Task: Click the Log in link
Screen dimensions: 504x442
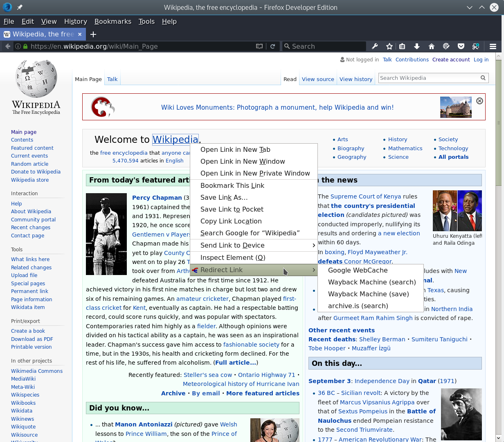Action: 481,59
